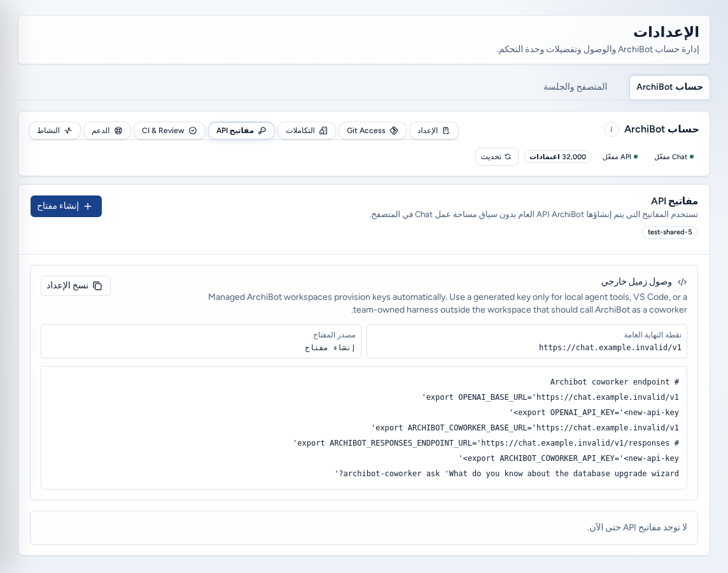Image resolution: width=728 pixels, height=573 pixels.
Task: Click the test-shared-5 tag chip
Action: [x=669, y=232]
